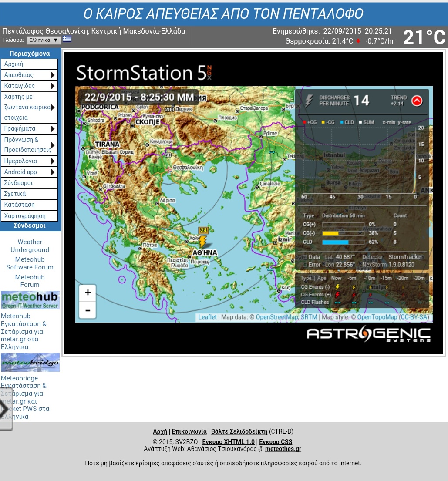Open the Χαρτογράφηση menu item
448x481 pixels.
(x=29, y=216)
